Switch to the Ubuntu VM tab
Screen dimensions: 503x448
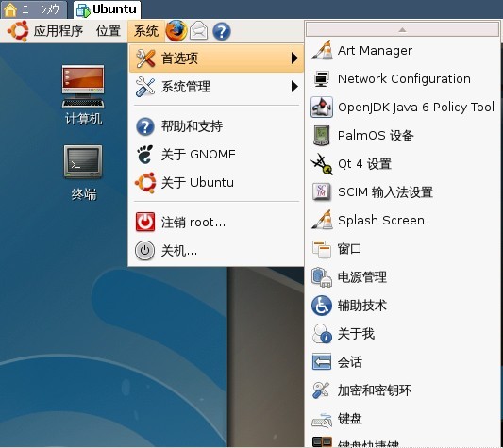[x=107, y=9]
